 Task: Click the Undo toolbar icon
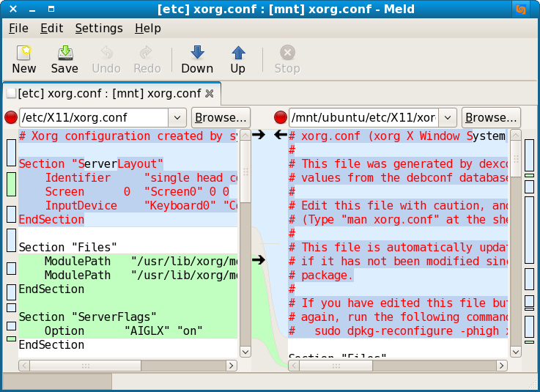pos(106,53)
